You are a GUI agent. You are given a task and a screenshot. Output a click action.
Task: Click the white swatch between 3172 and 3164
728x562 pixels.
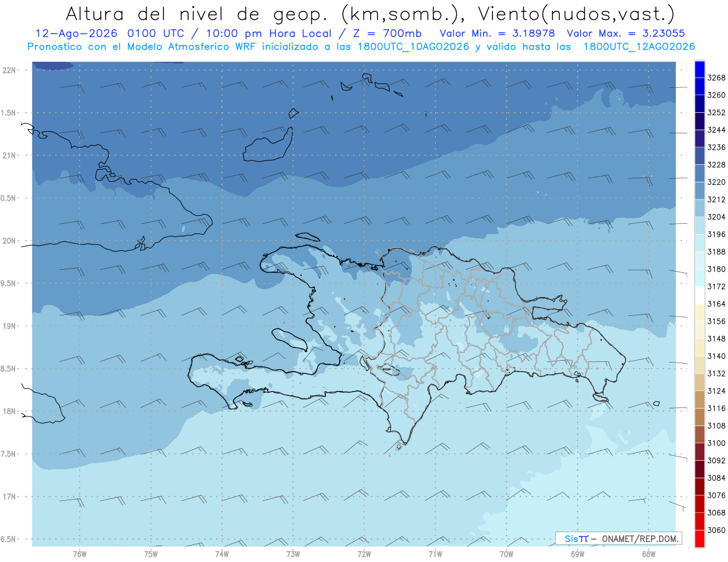pos(699,295)
